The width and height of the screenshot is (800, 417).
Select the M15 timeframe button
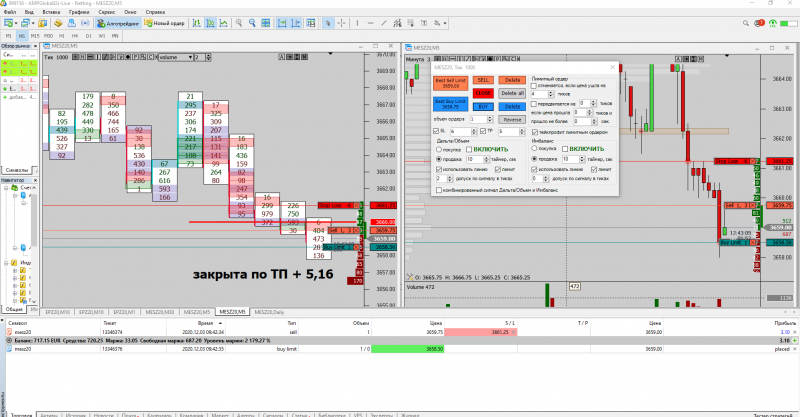click(x=36, y=35)
